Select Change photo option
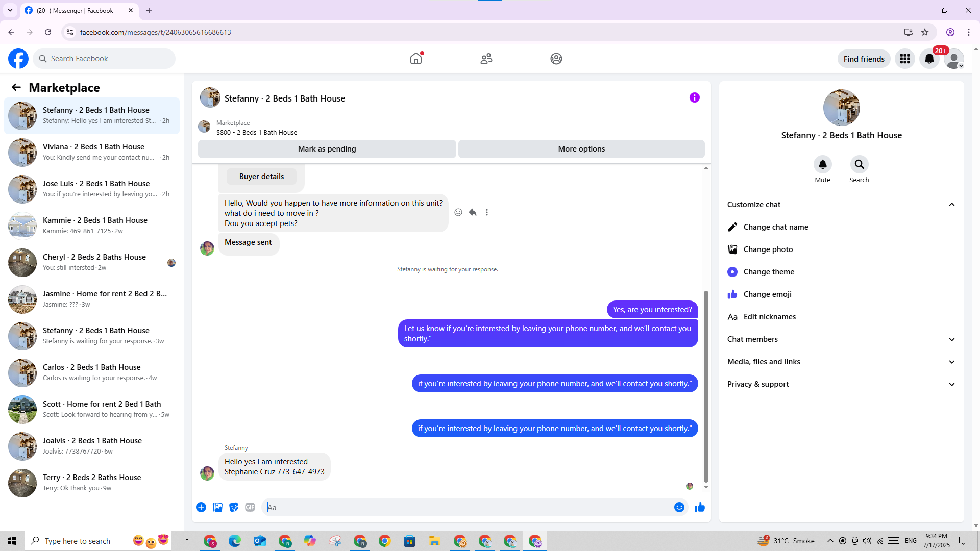Viewport: 980px width, 551px height. click(x=842, y=249)
